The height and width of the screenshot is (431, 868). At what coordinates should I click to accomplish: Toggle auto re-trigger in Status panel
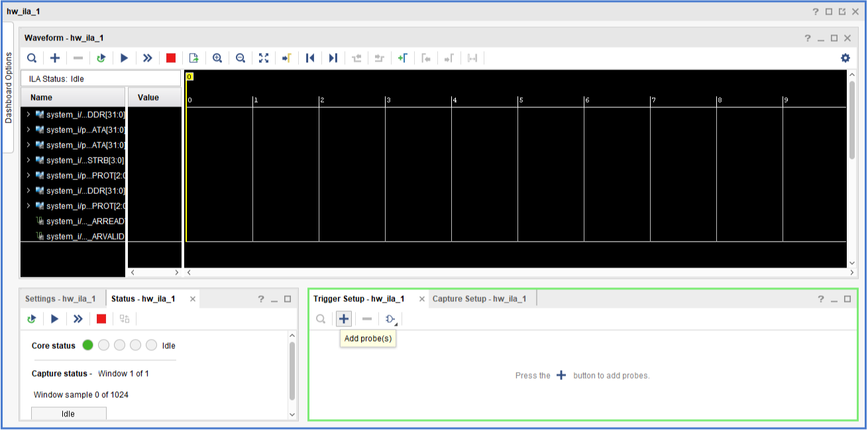click(32, 319)
